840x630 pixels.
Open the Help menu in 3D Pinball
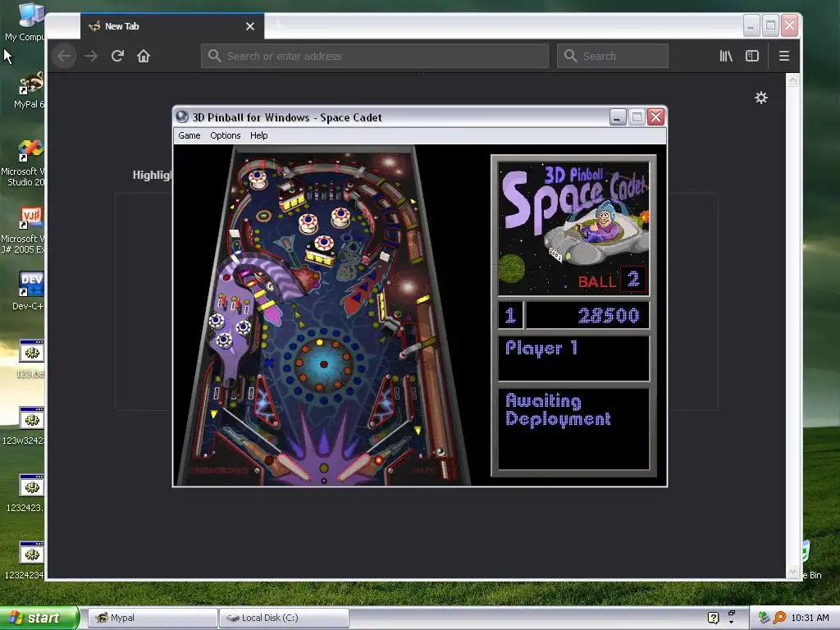pyautogui.click(x=258, y=135)
